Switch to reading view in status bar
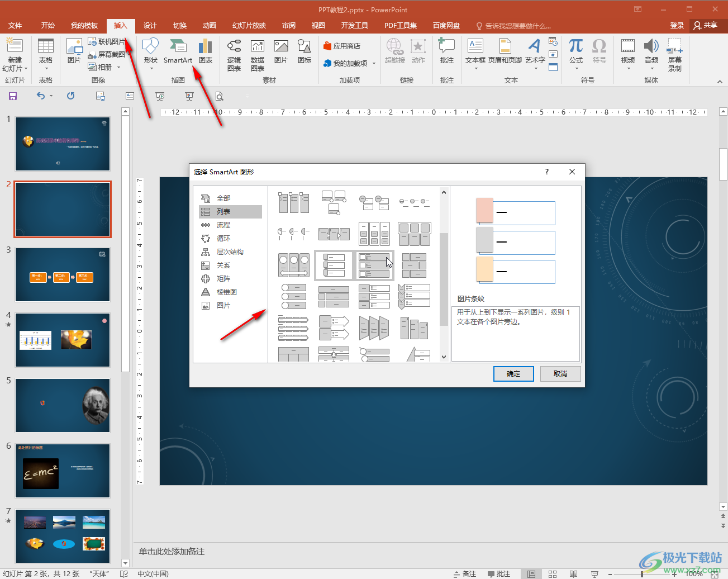The width and height of the screenshot is (728, 579). [573, 574]
